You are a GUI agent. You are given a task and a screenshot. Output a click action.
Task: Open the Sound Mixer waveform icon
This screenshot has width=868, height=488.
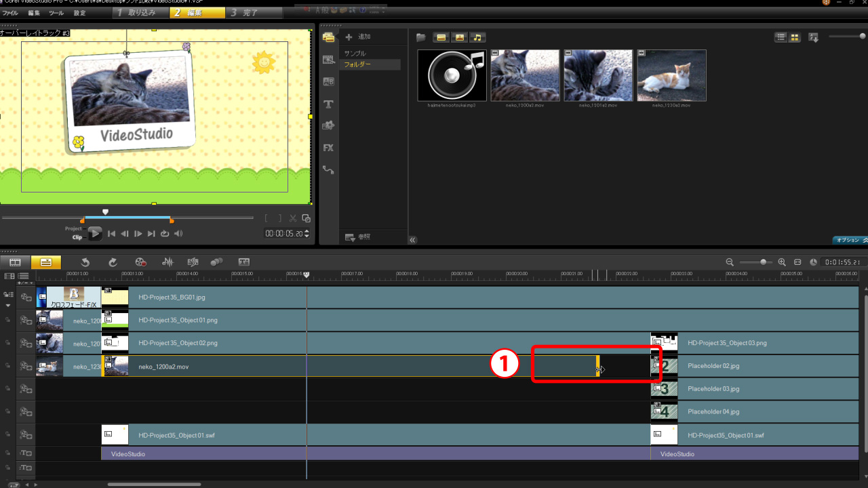tap(167, 262)
